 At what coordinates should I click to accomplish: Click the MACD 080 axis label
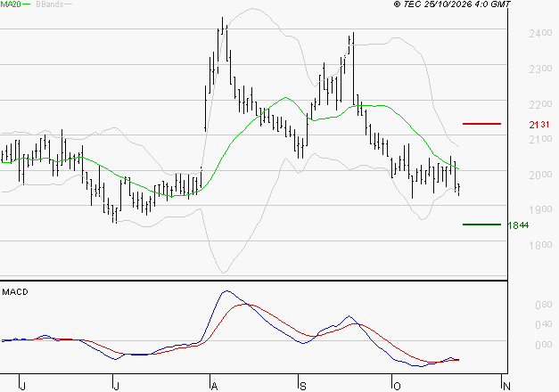[544, 305]
